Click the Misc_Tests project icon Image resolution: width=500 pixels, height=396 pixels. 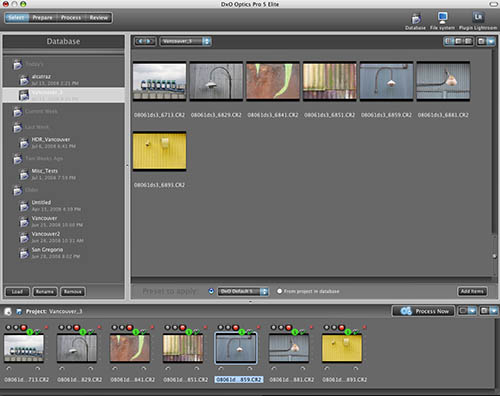[x=24, y=174]
